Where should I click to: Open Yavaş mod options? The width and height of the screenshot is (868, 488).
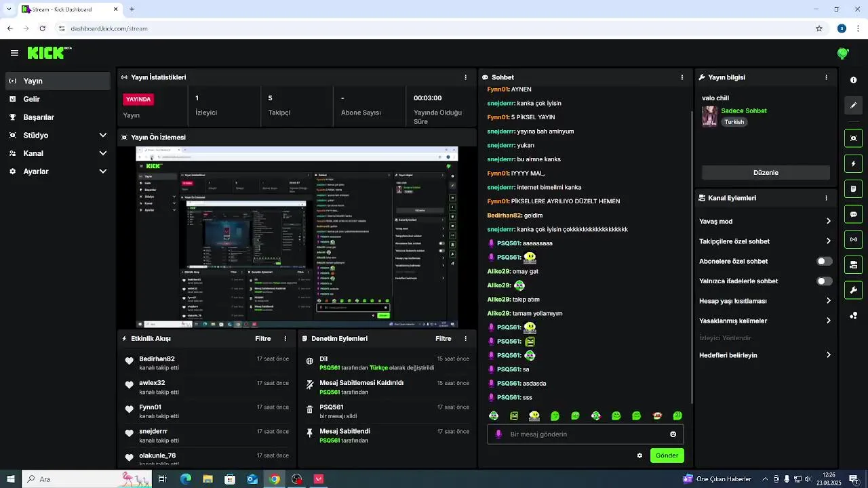(765, 221)
